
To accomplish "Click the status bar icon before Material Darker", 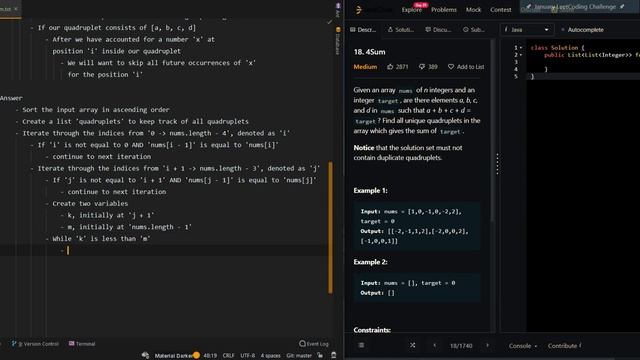I will click(x=145, y=356).
